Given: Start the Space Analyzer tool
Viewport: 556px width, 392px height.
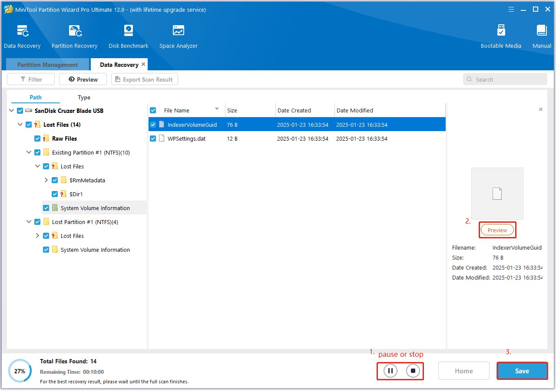Looking at the screenshot, I should pyautogui.click(x=179, y=37).
